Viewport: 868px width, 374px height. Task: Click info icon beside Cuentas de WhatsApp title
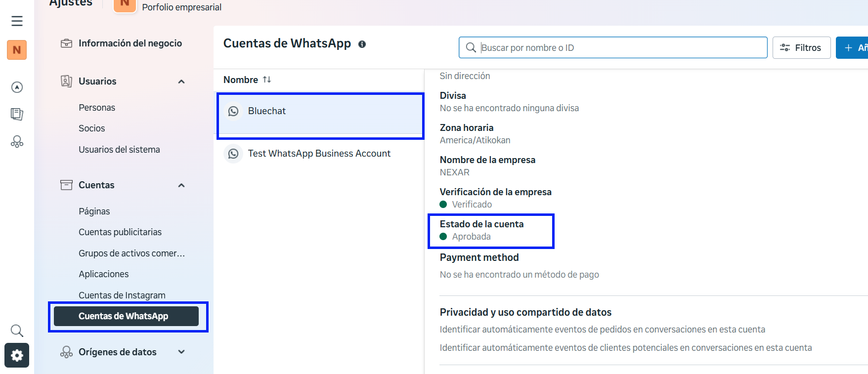(x=362, y=44)
